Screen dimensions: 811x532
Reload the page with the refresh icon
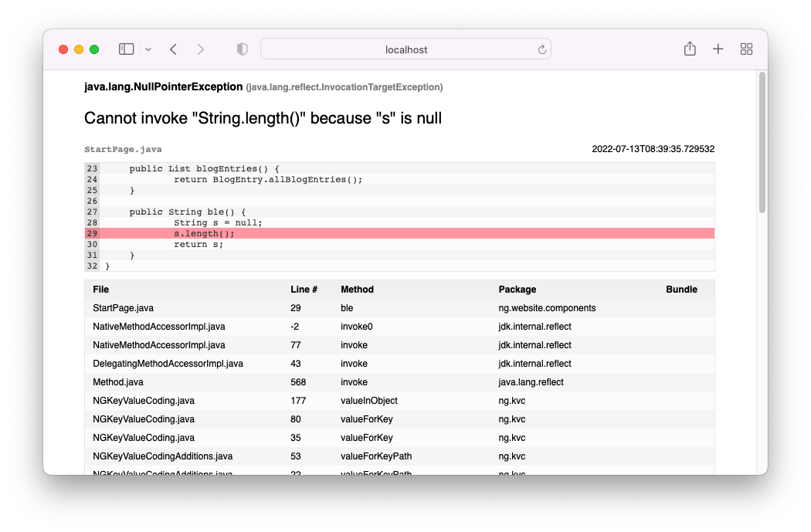(x=541, y=49)
